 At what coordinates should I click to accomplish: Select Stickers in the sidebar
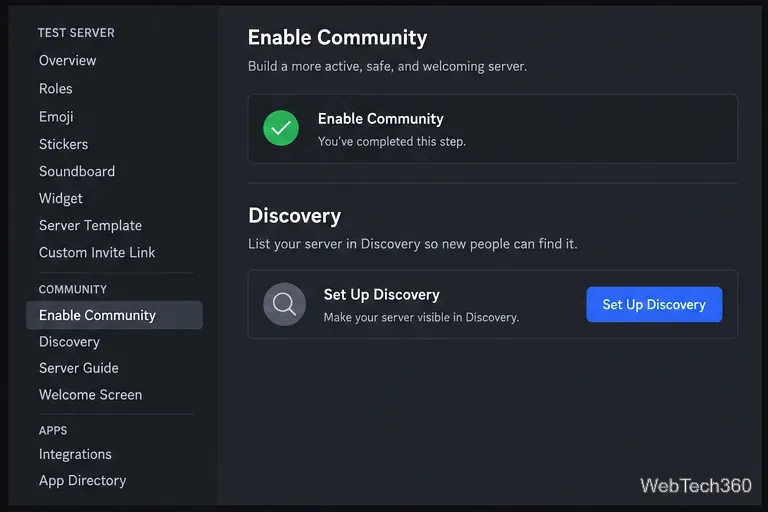(x=64, y=144)
